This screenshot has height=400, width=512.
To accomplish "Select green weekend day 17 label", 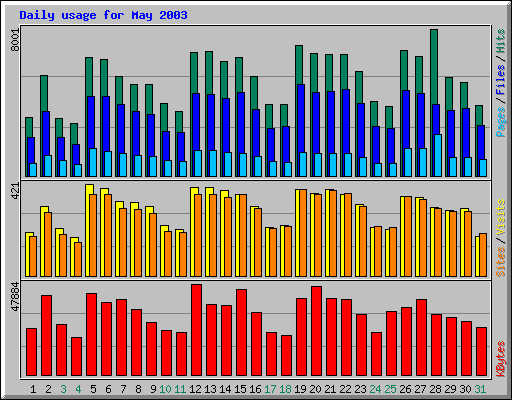I will (270, 389).
